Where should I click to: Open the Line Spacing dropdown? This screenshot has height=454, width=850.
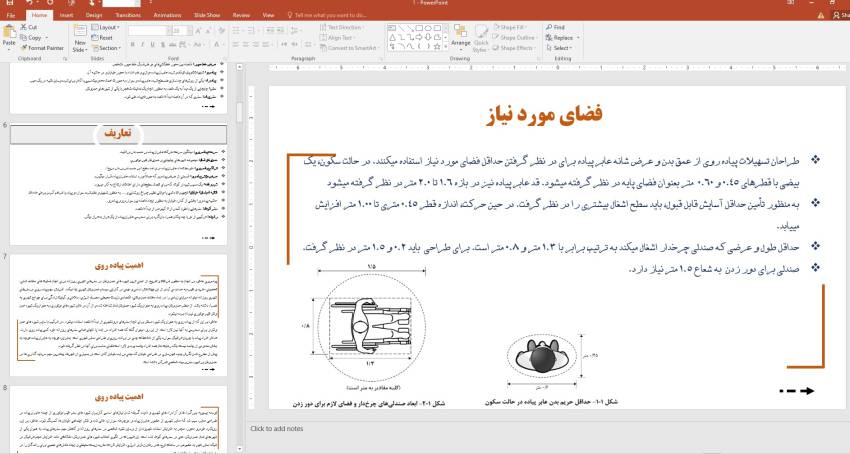[297, 31]
